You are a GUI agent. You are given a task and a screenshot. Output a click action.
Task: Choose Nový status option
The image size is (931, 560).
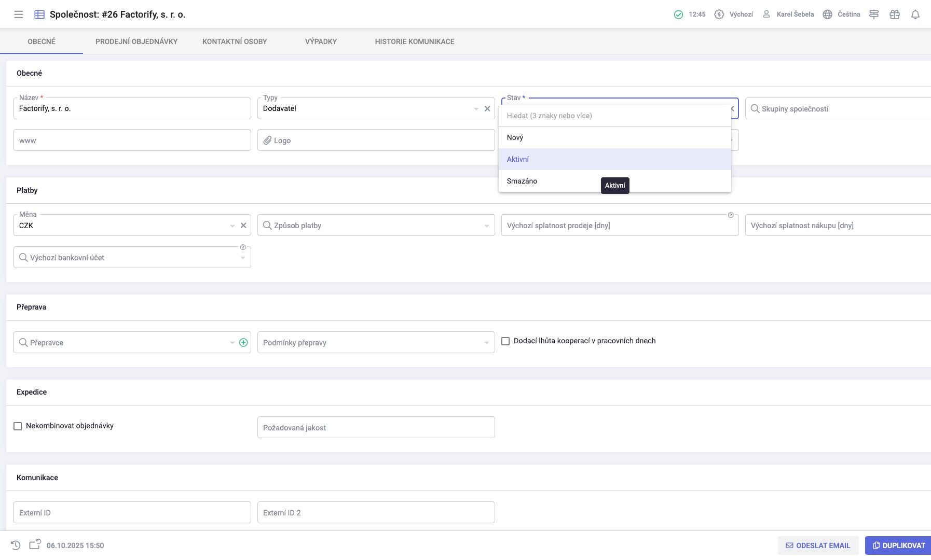pos(515,137)
